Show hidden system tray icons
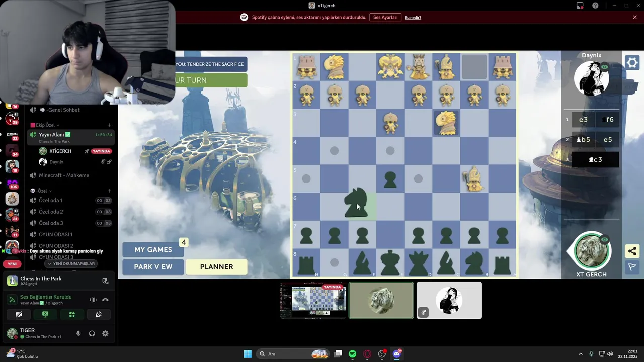 (580, 354)
